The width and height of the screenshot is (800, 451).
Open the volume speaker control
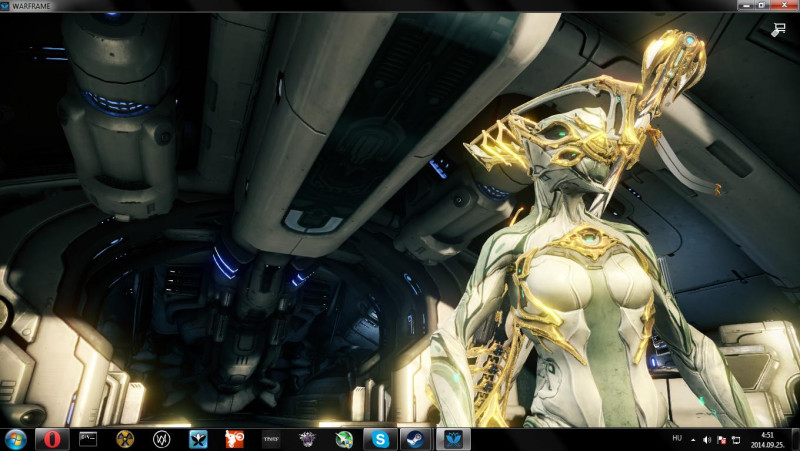click(x=707, y=440)
